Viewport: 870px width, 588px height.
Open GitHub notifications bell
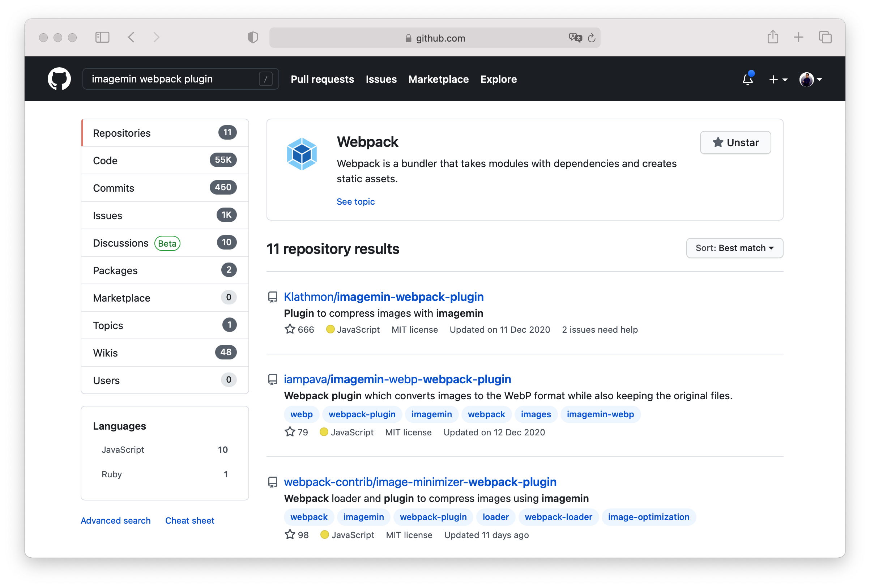(747, 79)
